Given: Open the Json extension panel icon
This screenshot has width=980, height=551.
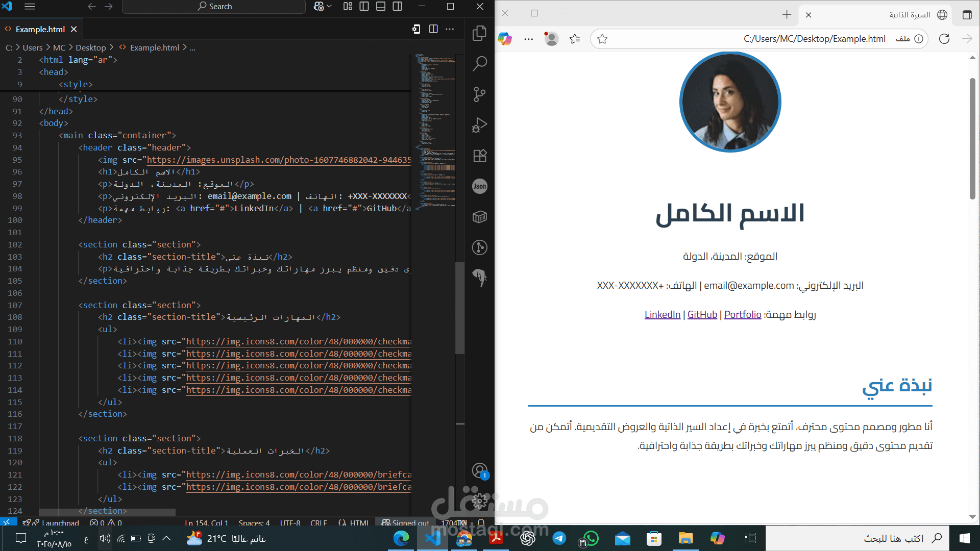Looking at the screenshot, I should [x=479, y=186].
